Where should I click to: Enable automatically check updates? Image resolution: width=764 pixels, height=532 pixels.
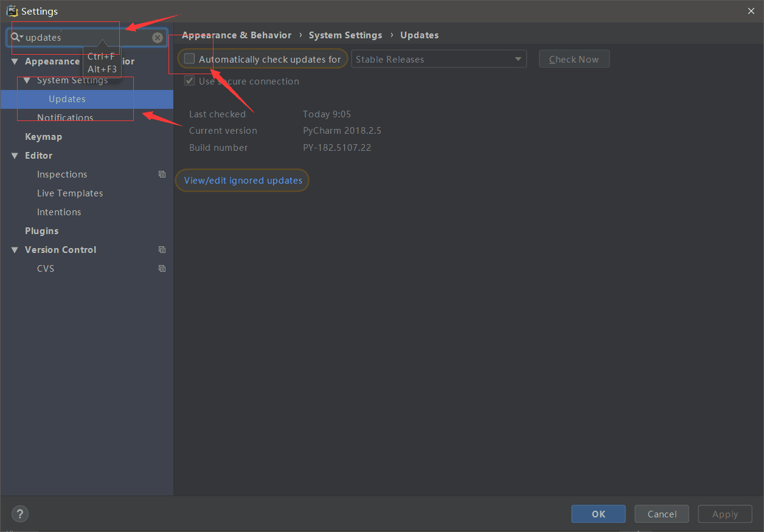click(x=189, y=58)
